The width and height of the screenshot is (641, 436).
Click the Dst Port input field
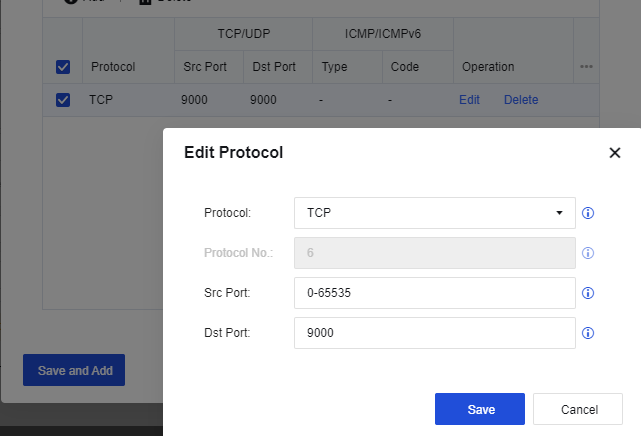point(435,333)
